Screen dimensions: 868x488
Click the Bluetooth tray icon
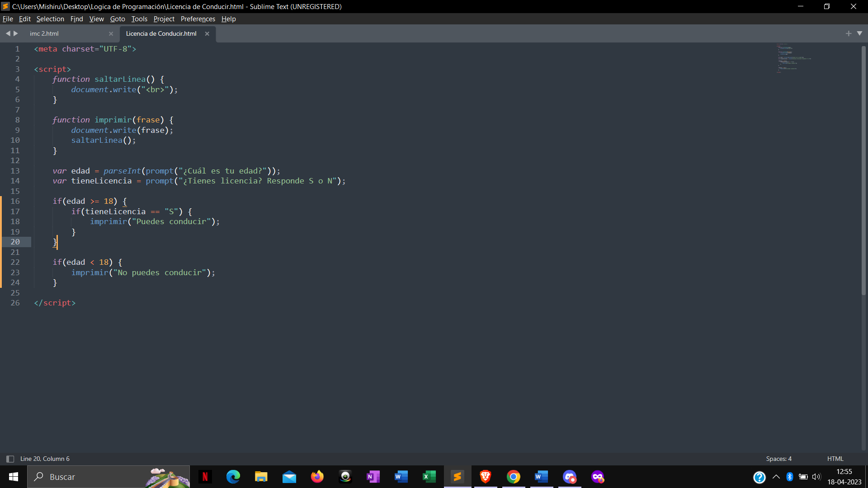pos(789,477)
